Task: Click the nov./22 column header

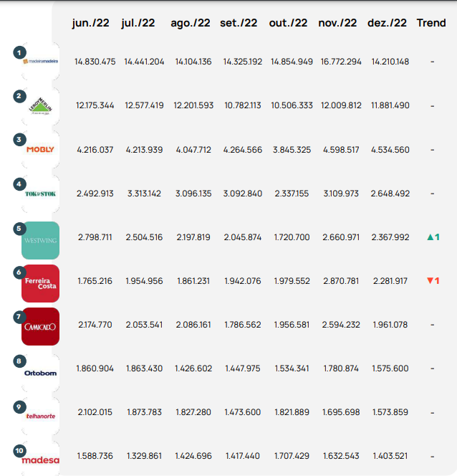Action: [337, 23]
